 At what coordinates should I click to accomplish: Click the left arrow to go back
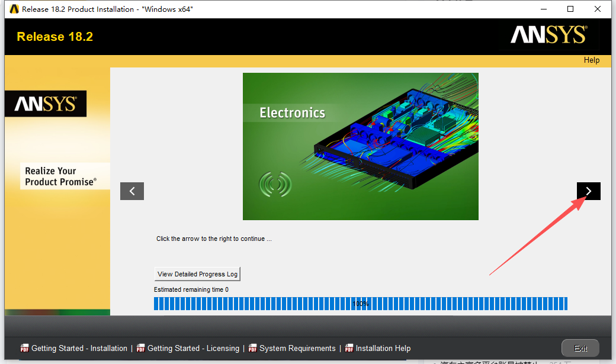132,191
